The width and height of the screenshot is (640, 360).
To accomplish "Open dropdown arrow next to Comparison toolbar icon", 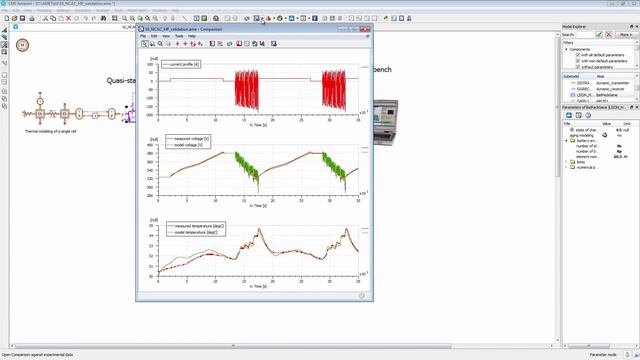I will coord(262,19).
